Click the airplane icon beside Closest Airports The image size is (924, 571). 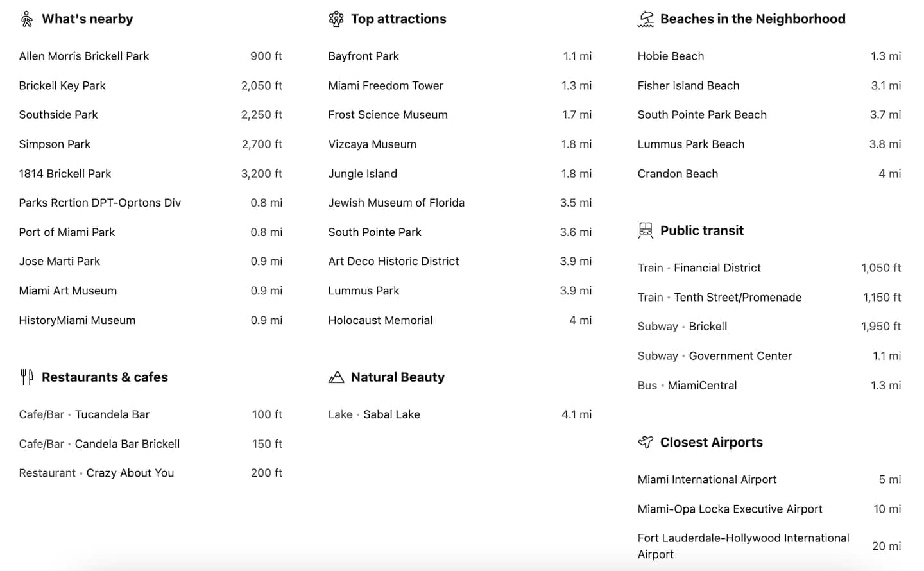click(x=646, y=442)
